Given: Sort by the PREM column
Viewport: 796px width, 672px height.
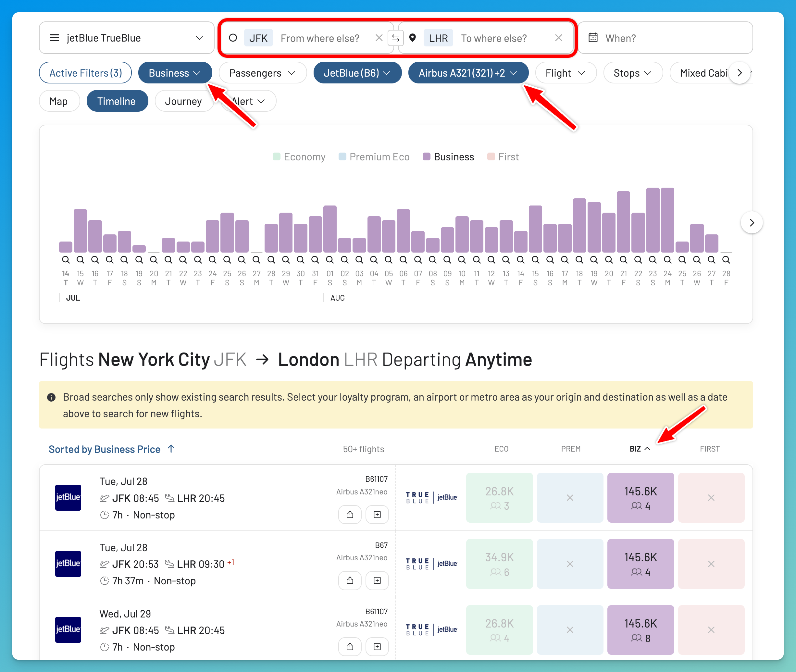Looking at the screenshot, I should 570,449.
